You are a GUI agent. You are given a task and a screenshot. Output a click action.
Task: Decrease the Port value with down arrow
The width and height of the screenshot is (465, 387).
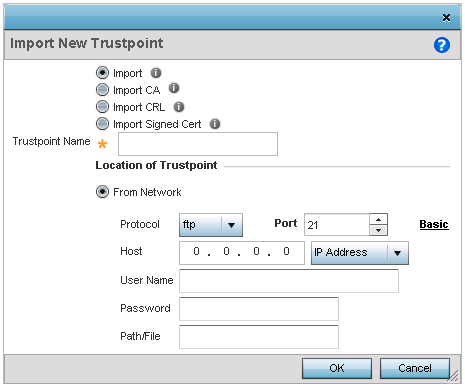coord(378,230)
